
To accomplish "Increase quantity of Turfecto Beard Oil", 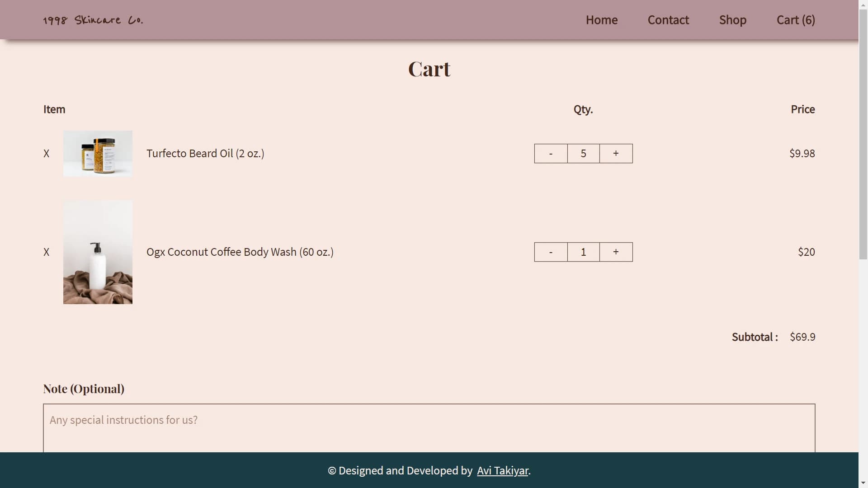I will (616, 153).
